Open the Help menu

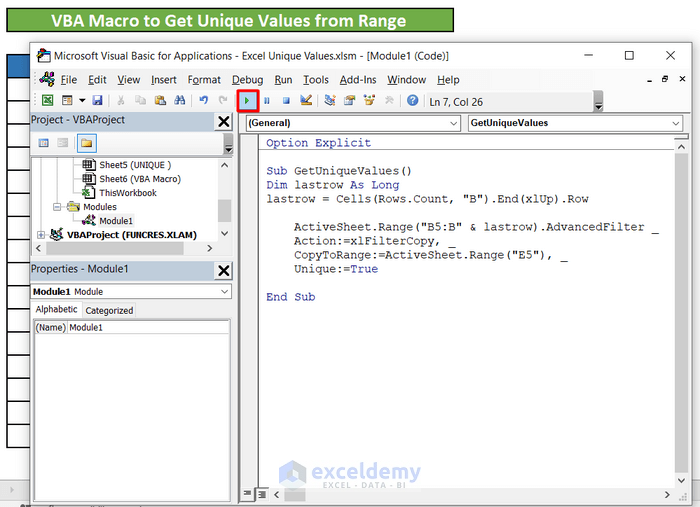point(448,80)
